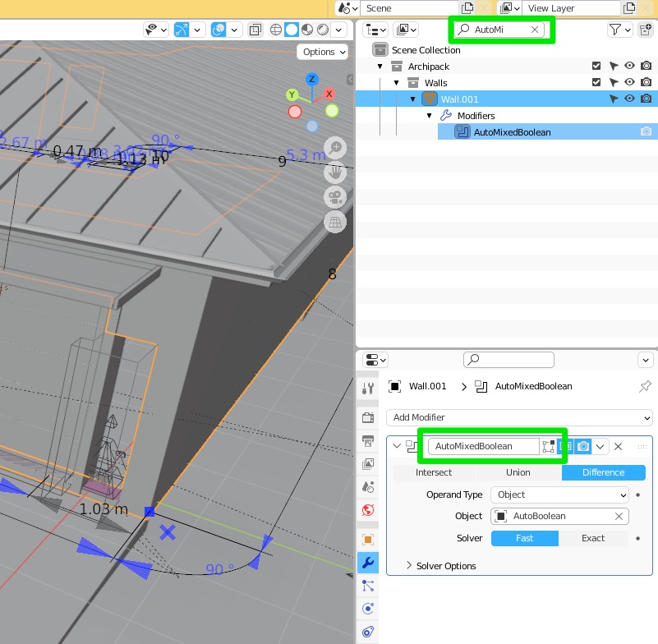Collapse the AutoMixedBoolean modifier panel

coord(397,446)
